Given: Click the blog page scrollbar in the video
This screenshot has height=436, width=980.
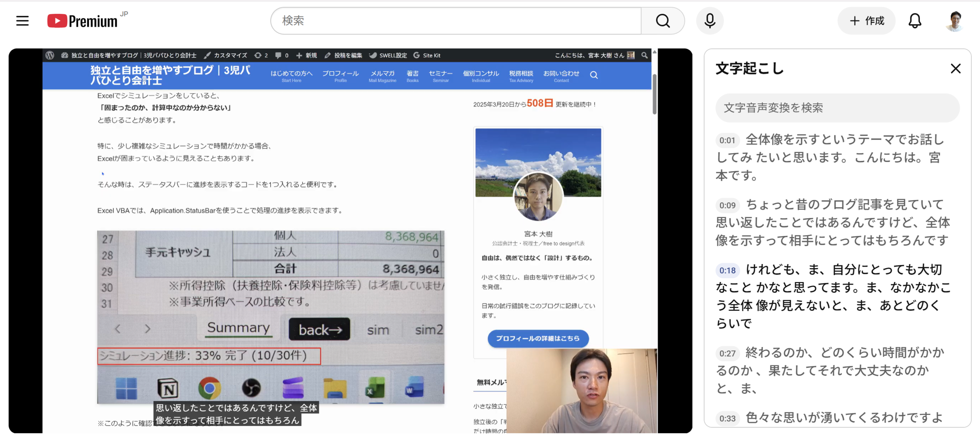Looking at the screenshot, I should pos(655,94).
